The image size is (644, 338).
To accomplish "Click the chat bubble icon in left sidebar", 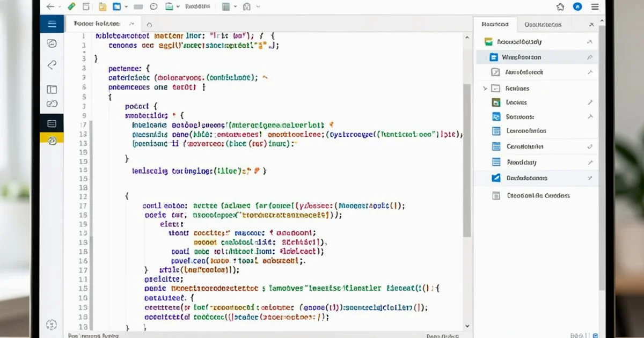I will 52,44.
